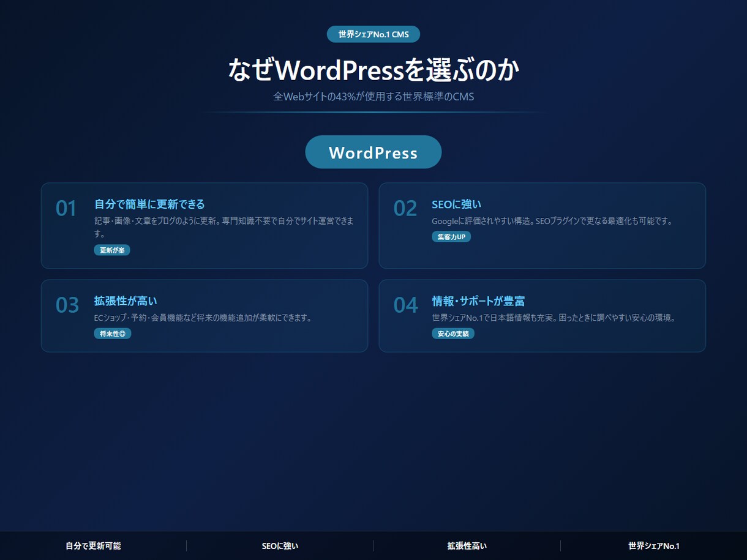Open the 拡張性が高い card title
This screenshot has width=747, height=560.
126,301
